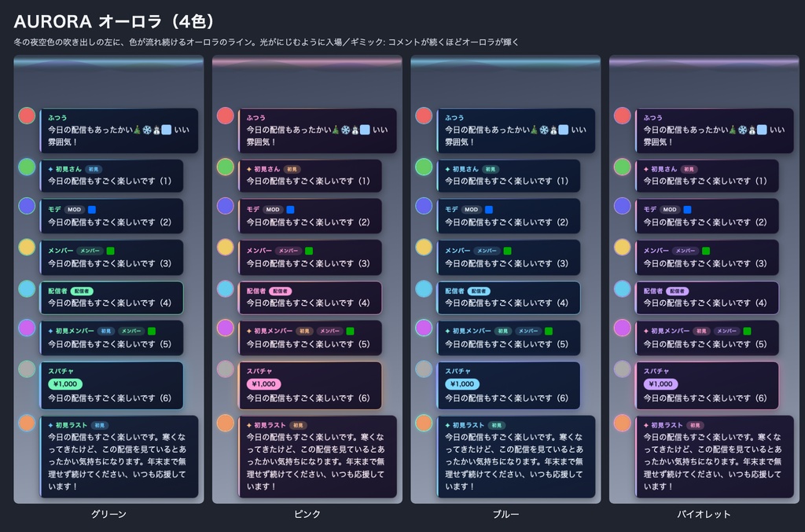805x532 pixels.
Task: Click the comment ending (3) in the ブルー column
Action: coord(506,263)
